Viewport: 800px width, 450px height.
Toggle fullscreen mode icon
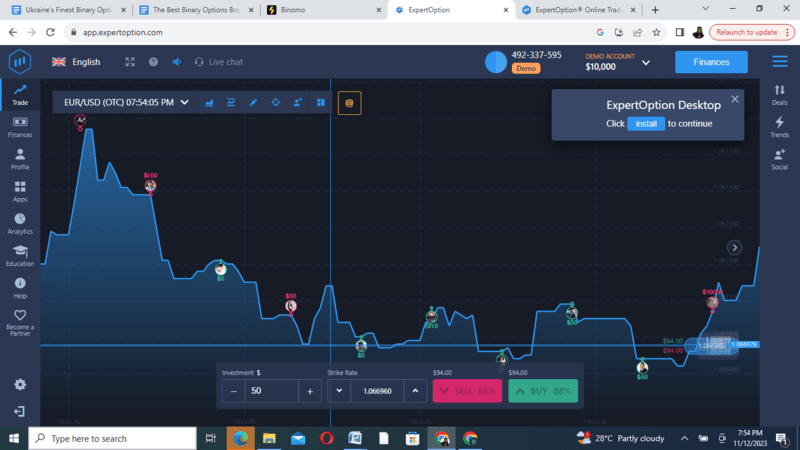[x=130, y=62]
